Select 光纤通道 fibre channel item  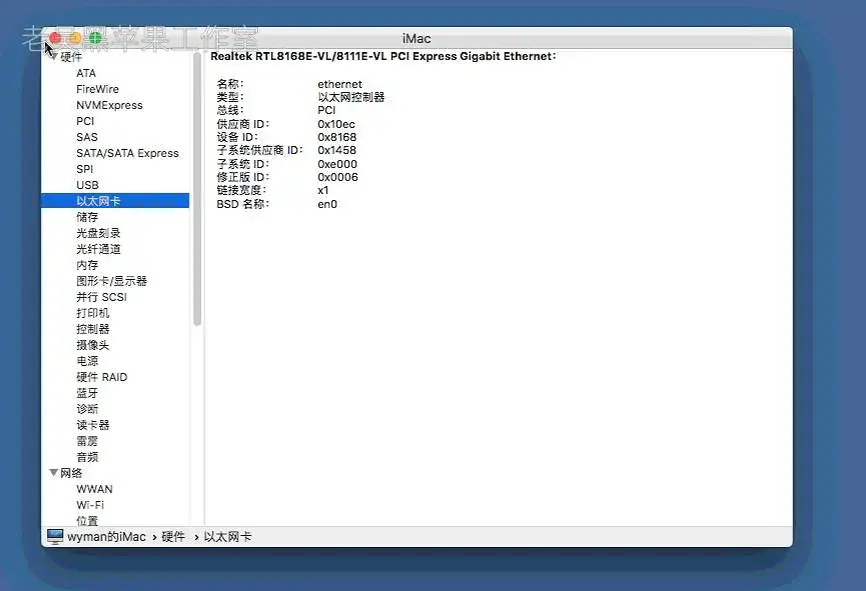click(x=98, y=249)
